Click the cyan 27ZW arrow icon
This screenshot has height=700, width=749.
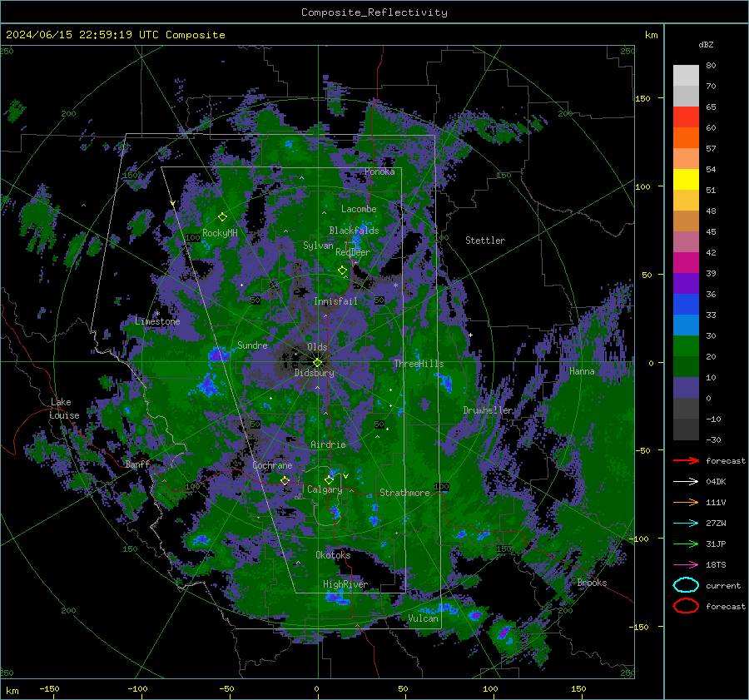coord(686,524)
